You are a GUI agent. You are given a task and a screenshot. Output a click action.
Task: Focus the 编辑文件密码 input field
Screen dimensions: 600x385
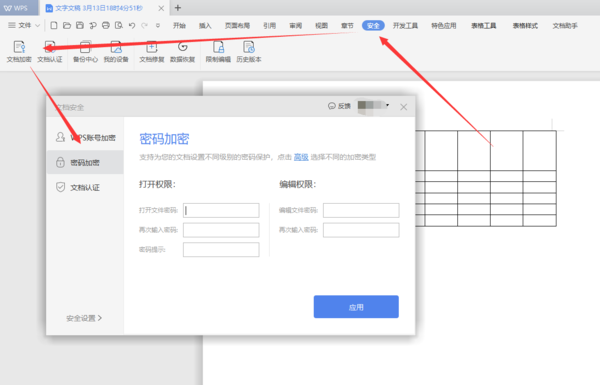pyautogui.click(x=361, y=210)
